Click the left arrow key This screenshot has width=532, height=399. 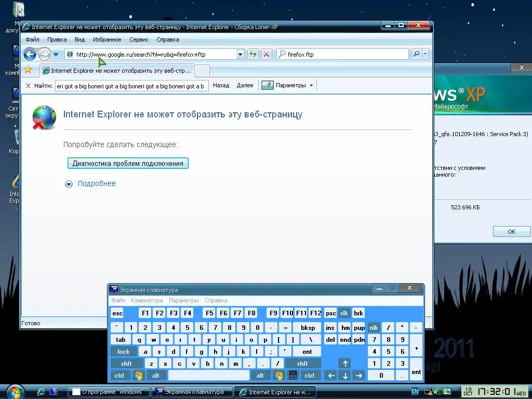pos(331,376)
